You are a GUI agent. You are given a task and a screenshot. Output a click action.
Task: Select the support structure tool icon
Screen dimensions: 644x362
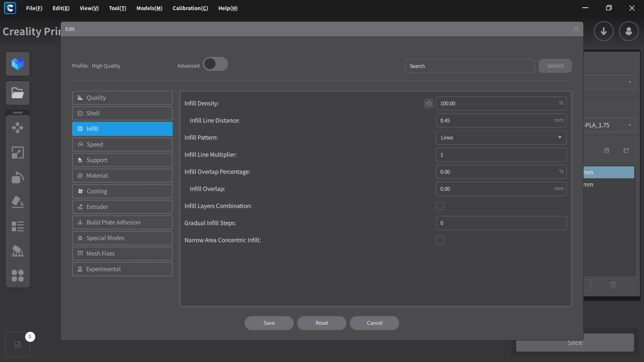point(18,251)
